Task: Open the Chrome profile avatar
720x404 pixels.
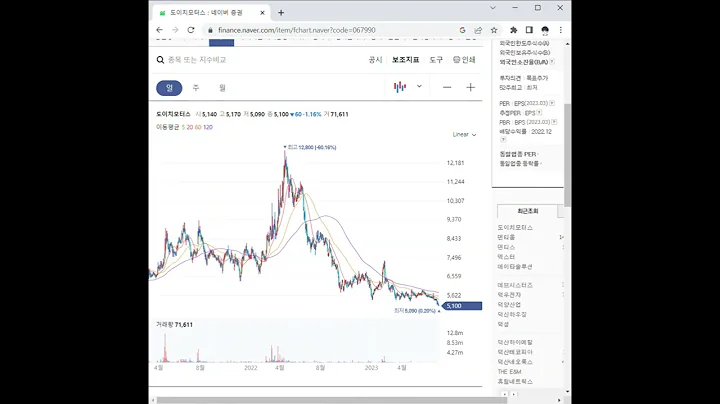Action: 545,30
